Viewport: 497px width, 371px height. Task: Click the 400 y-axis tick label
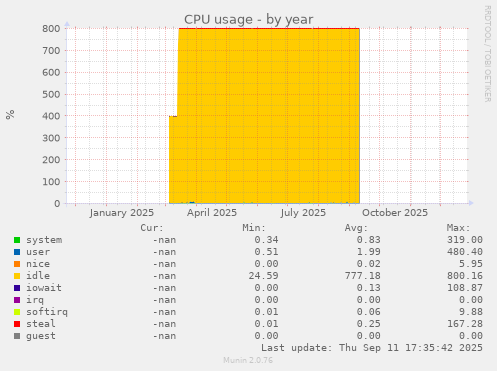click(x=51, y=116)
